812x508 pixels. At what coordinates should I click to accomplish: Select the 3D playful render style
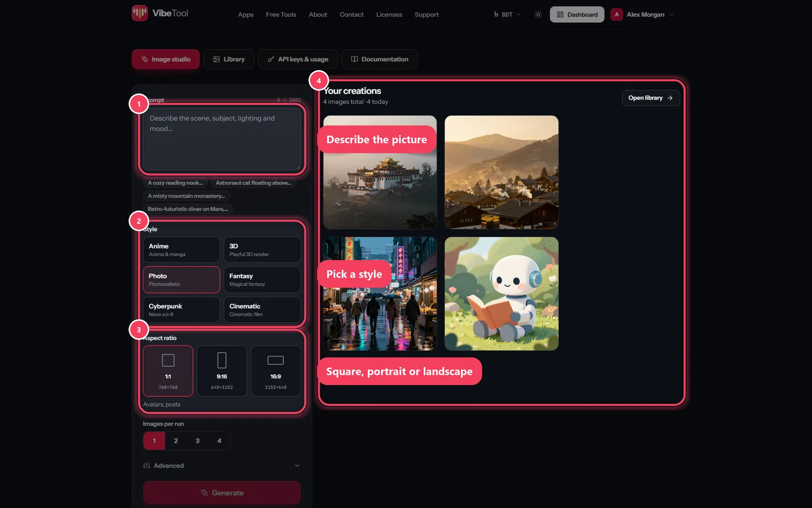262,250
